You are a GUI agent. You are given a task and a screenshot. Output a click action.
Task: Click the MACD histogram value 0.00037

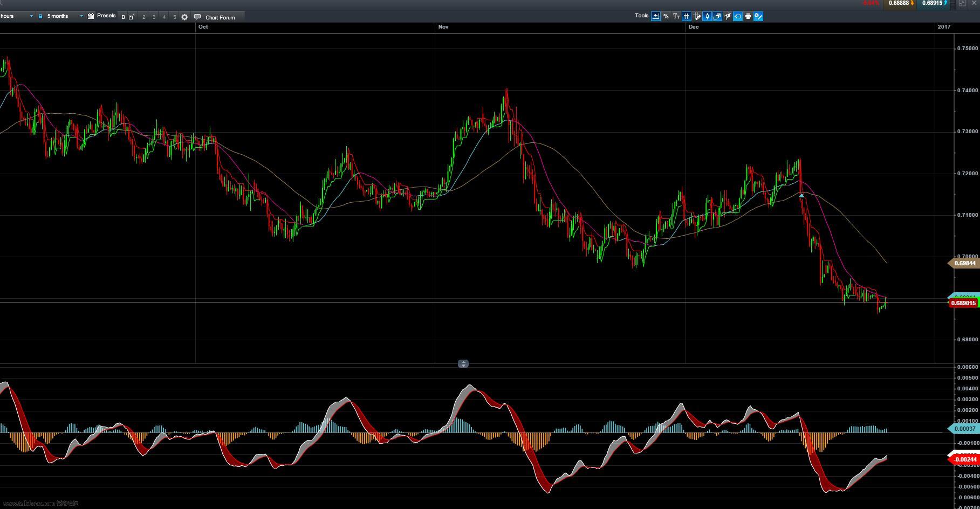coord(963,429)
